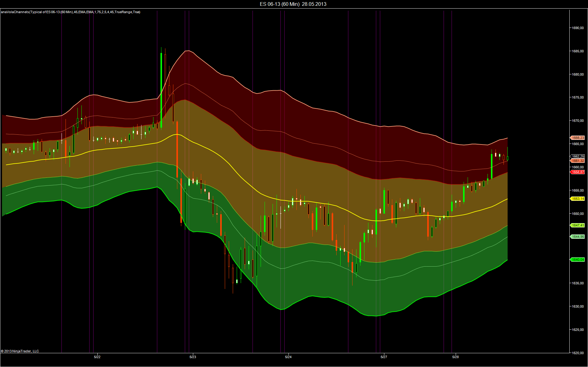Click the 1635,00 price axis label
Image resolution: width=588 pixels, height=367 pixels.
[578, 283]
